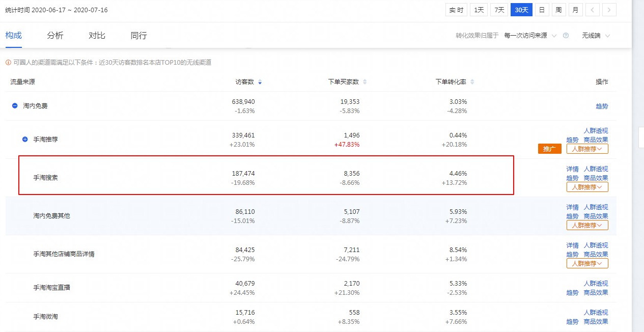Select the 实时 time range
This screenshot has width=644, height=332.
[456, 10]
